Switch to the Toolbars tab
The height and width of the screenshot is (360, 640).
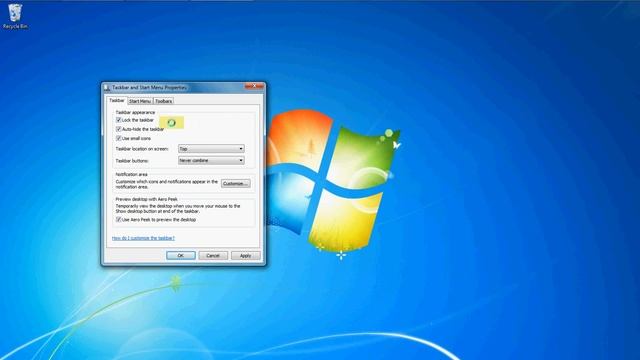tap(163, 101)
